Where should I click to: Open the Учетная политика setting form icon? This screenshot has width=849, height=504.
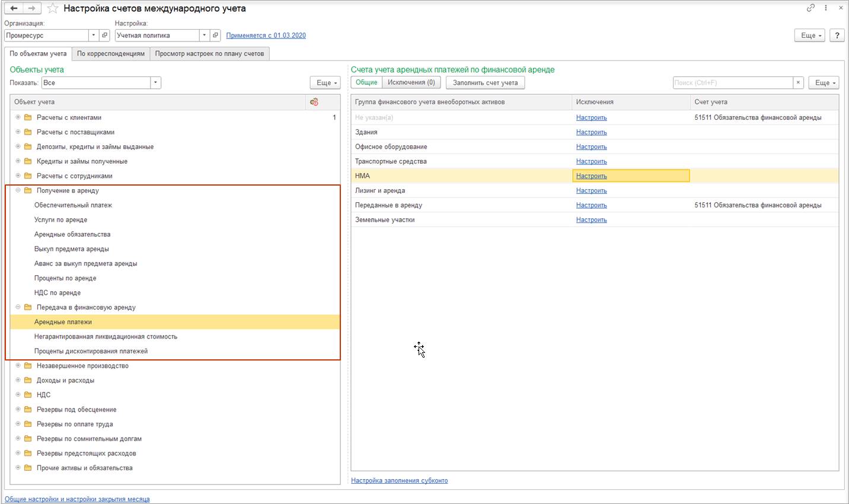click(x=215, y=36)
